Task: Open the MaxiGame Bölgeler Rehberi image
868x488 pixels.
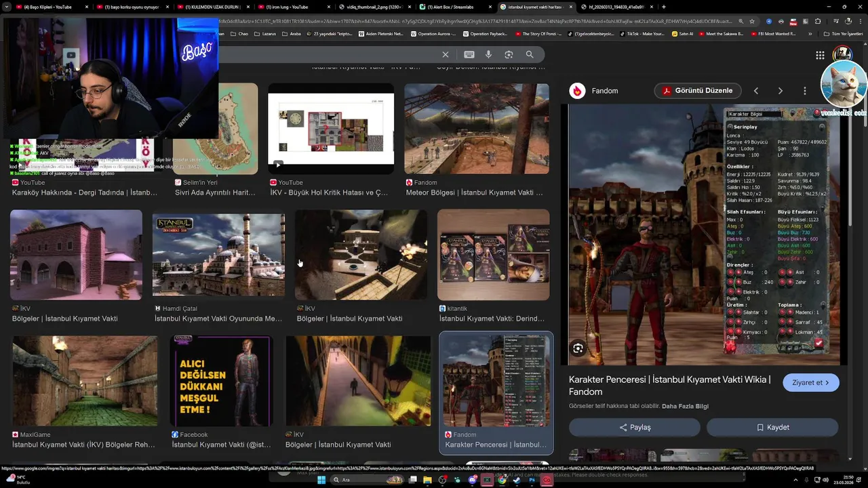Action: click(85, 381)
